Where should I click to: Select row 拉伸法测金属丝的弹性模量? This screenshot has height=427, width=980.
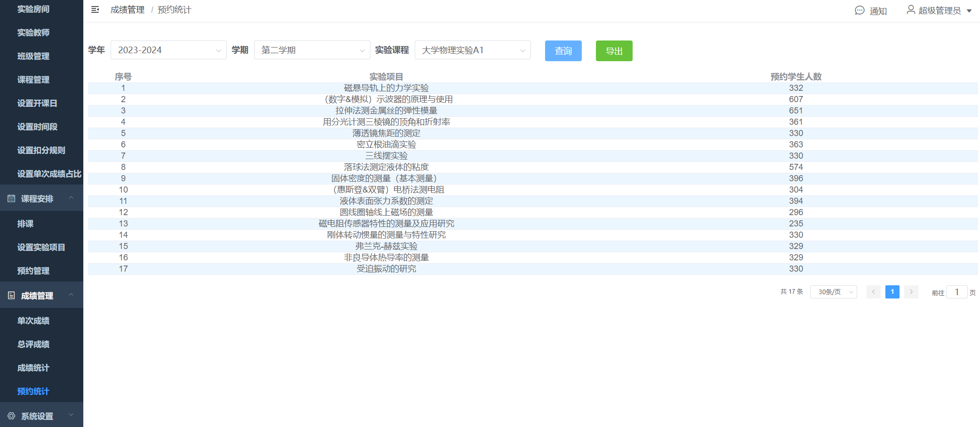(x=533, y=111)
